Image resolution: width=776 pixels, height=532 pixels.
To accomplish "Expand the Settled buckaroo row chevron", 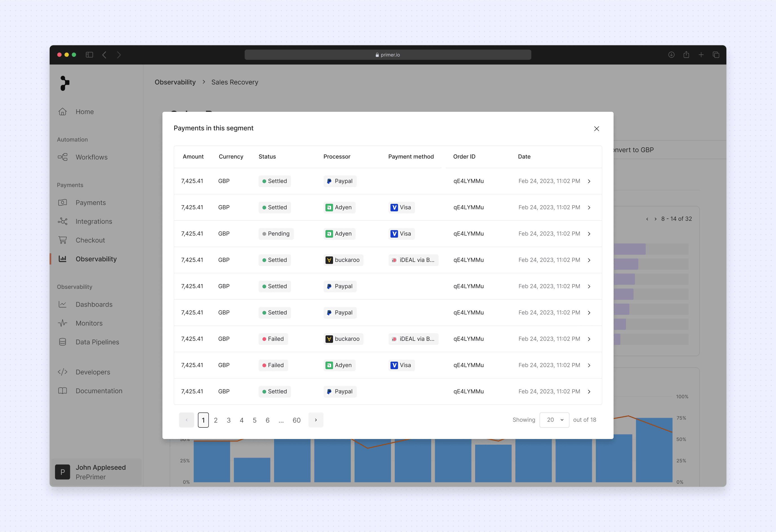I will click(589, 260).
